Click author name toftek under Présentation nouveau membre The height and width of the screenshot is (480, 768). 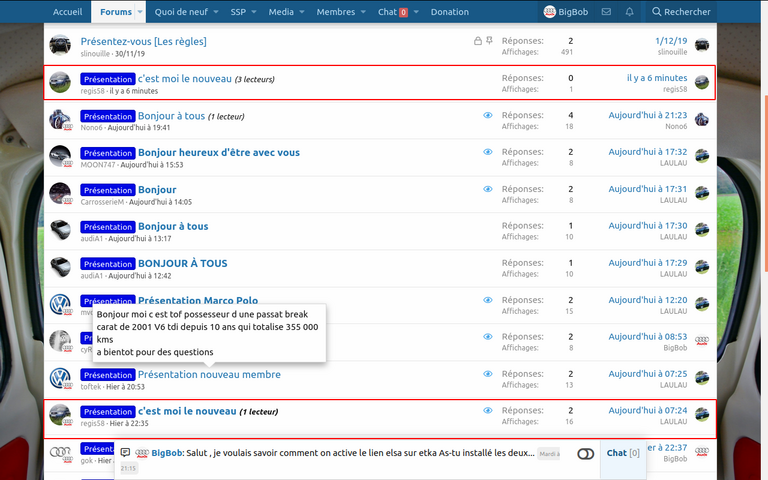[91, 386]
